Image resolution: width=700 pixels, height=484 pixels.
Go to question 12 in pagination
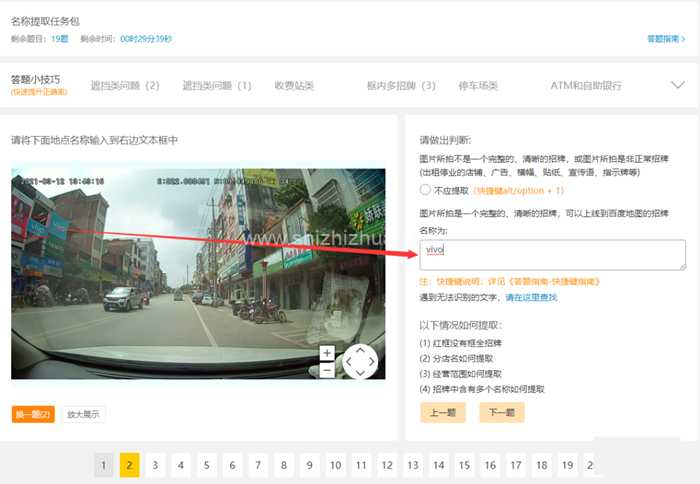click(x=387, y=465)
